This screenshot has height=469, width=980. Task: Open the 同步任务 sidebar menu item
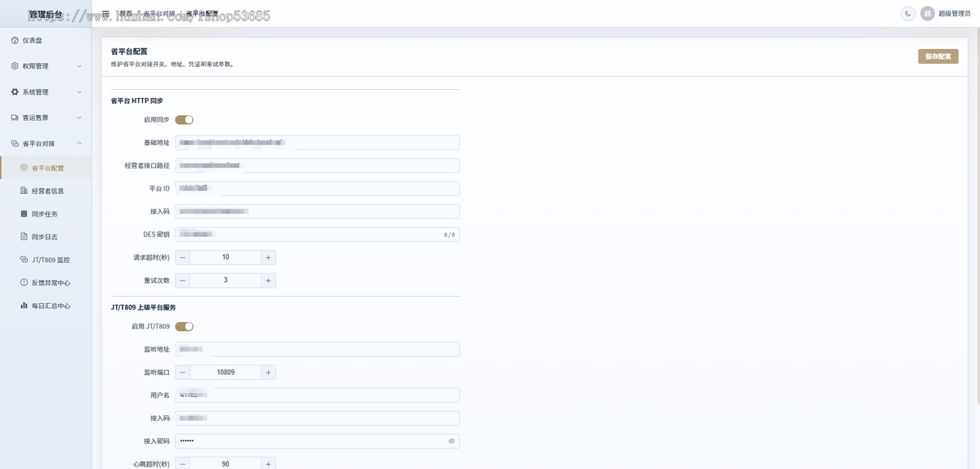(46, 214)
